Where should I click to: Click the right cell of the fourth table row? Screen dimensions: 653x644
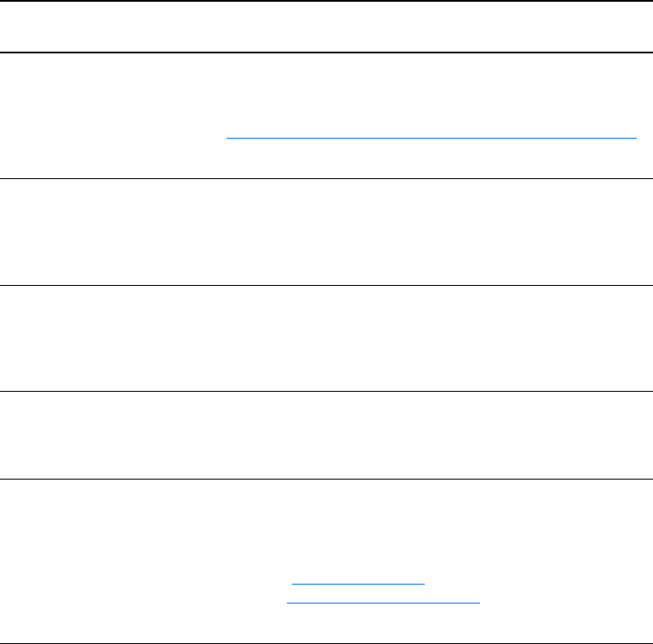tap(431, 436)
